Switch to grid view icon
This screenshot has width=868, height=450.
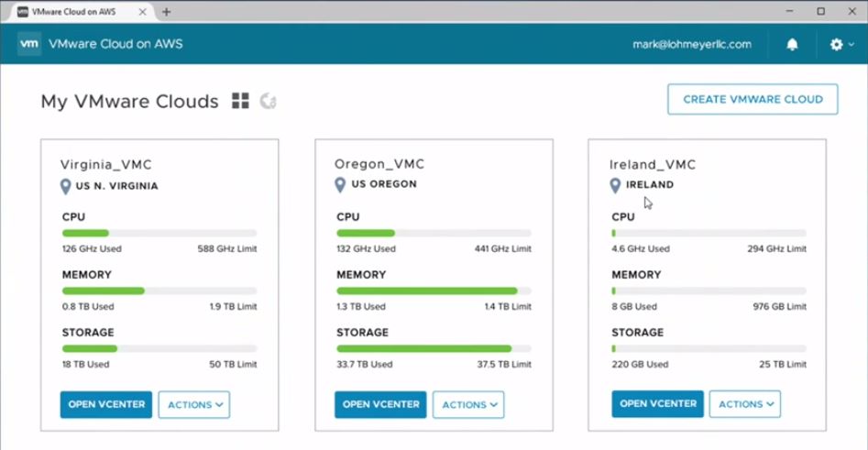click(x=240, y=101)
